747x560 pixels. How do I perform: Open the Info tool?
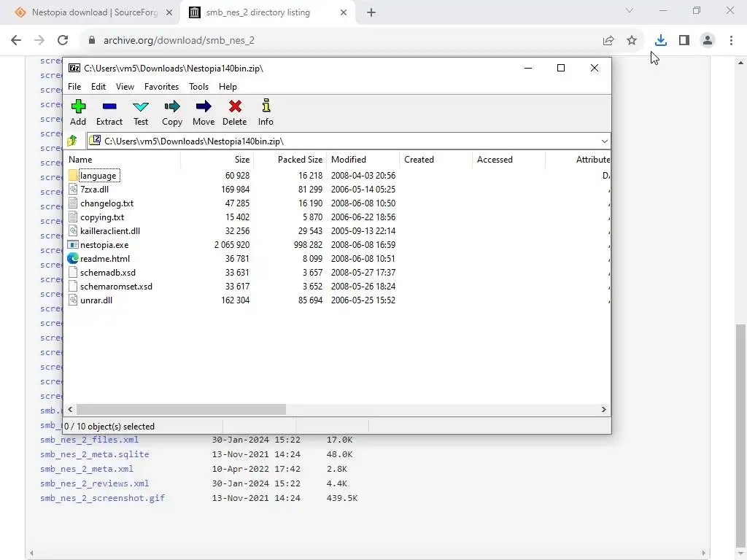point(266,105)
